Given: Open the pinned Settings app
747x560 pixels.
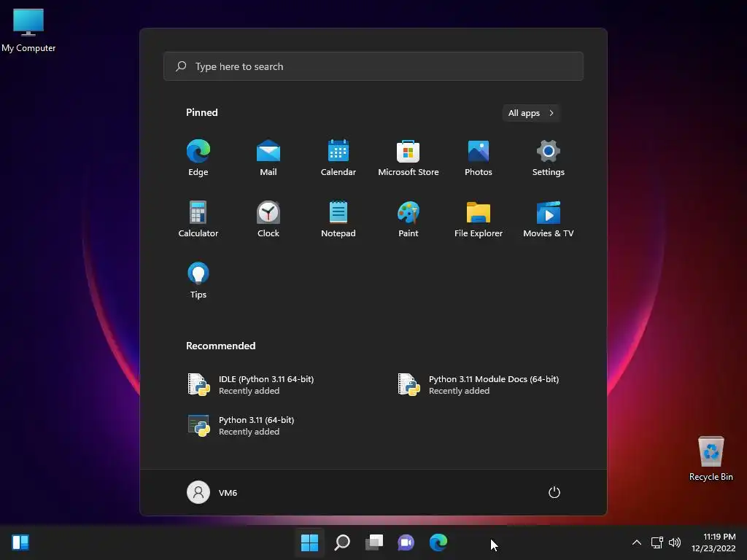Looking at the screenshot, I should pyautogui.click(x=549, y=157).
